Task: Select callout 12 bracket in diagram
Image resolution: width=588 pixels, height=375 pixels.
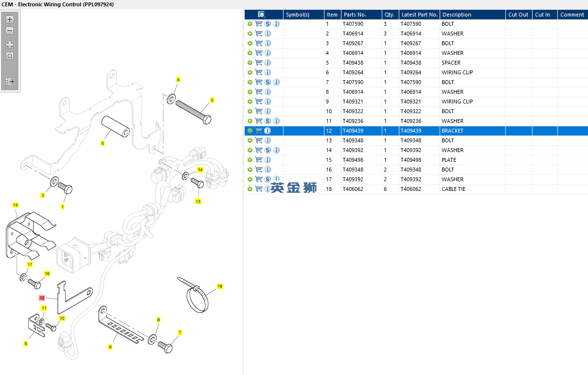Action: pyautogui.click(x=42, y=298)
